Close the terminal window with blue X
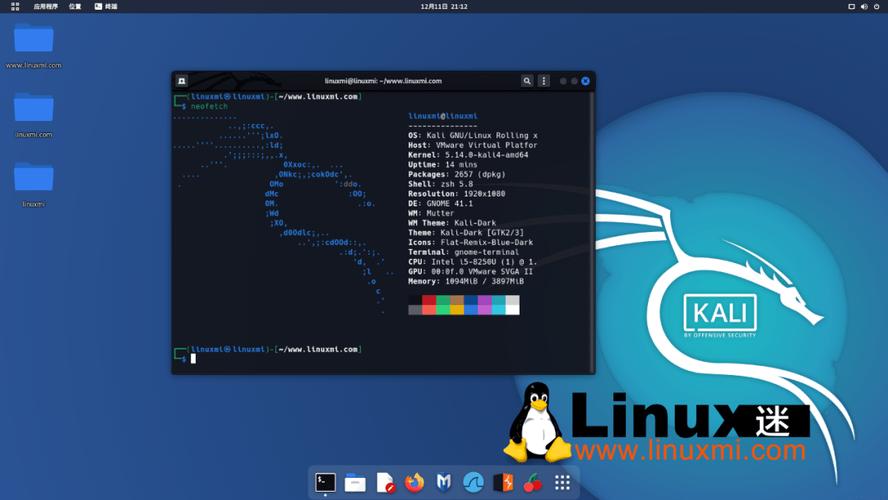 click(x=585, y=81)
